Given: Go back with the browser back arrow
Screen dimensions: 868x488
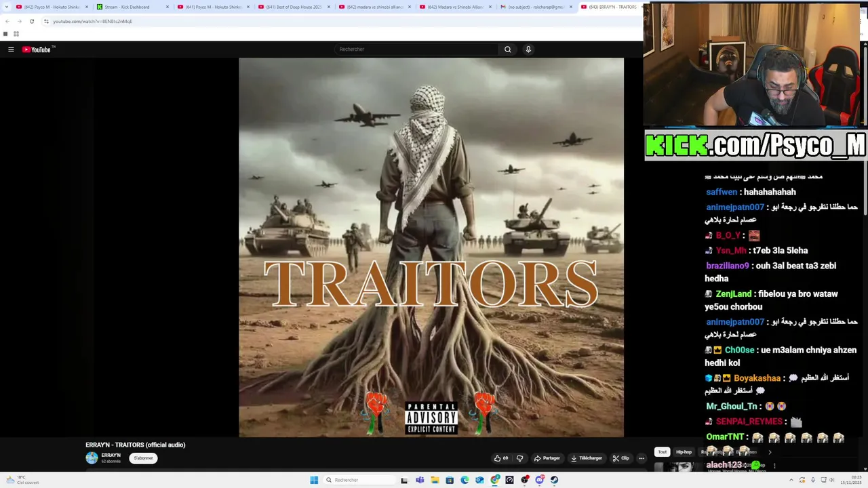Looking at the screenshot, I should [7, 21].
